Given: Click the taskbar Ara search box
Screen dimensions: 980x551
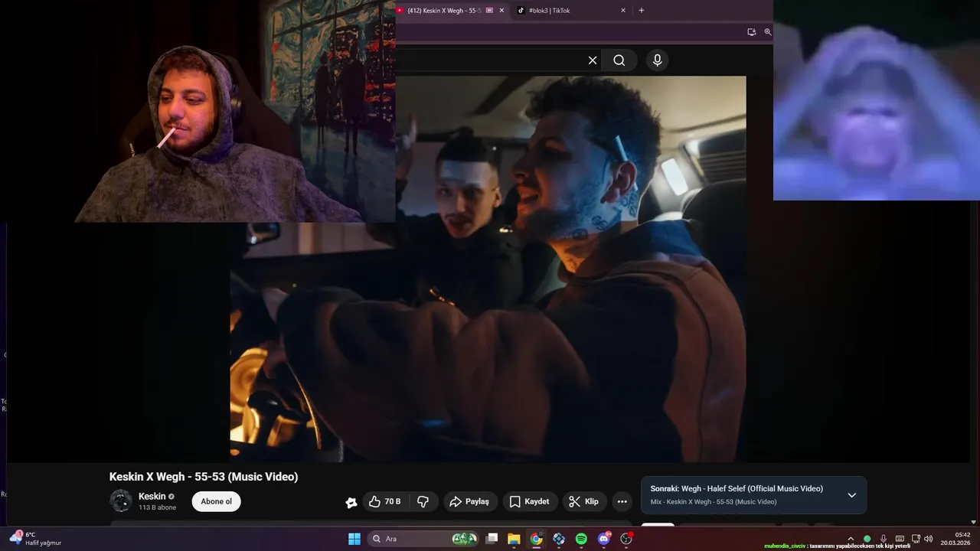Looking at the screenshot, I should [423, 539].
